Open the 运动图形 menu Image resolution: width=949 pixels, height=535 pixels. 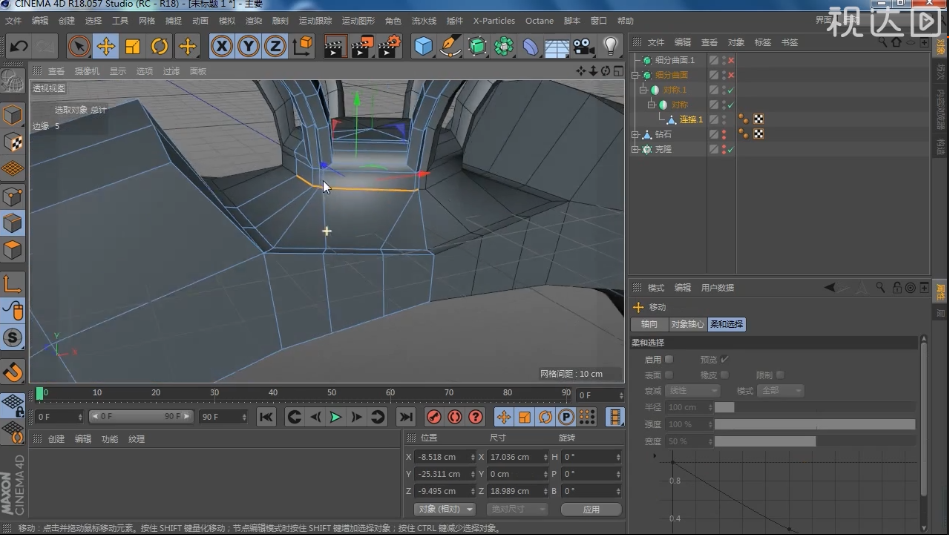click(x=358, y=21)
